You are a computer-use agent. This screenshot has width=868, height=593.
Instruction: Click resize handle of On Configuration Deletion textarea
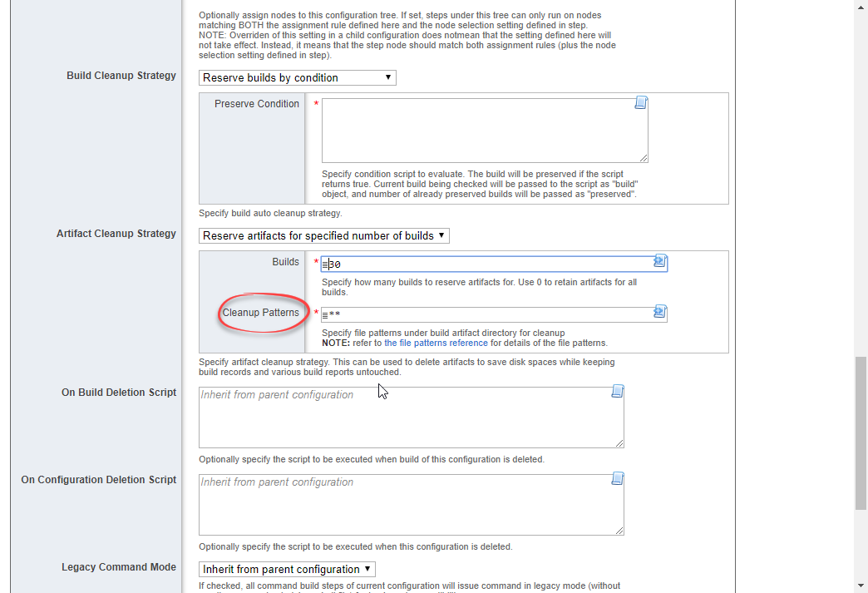click(619, 531)
